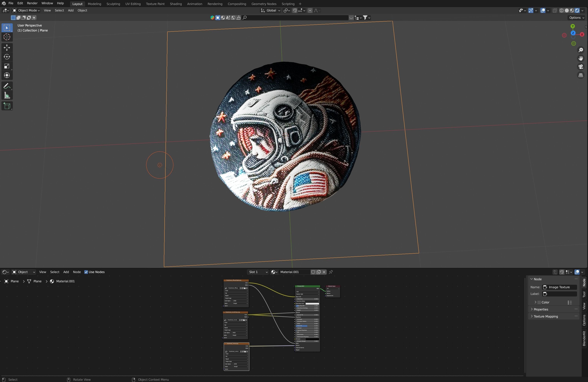Image resolution: width=588 pixels, height=382 pixels.
Task: Open the Options button in the viewport header
Action: 576,18
